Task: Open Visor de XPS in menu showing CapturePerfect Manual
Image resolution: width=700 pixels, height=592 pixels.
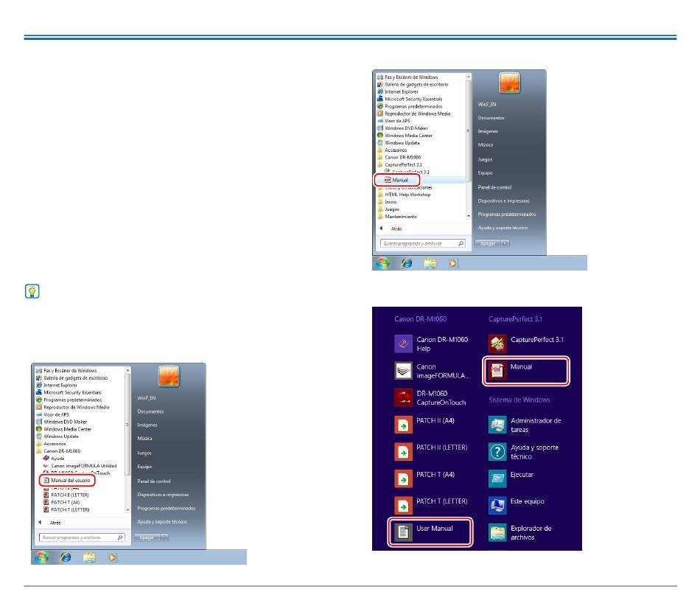Action: (x=393, y=121)
